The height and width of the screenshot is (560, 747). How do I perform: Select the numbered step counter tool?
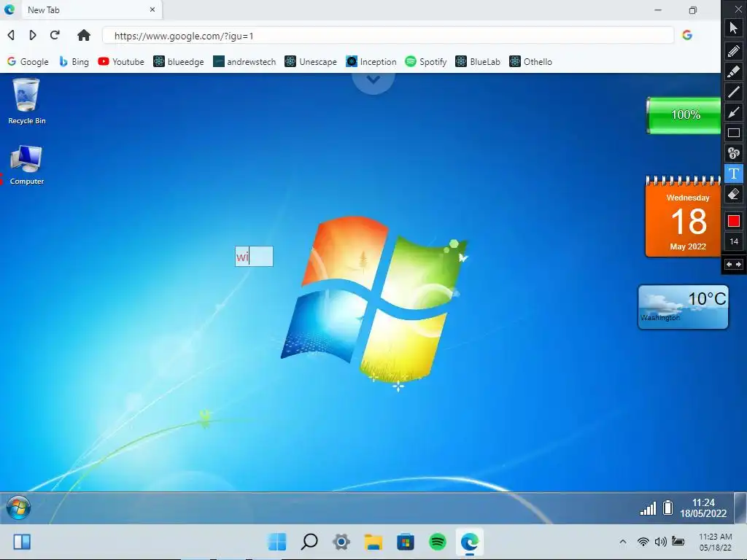(x=734, y=153)
